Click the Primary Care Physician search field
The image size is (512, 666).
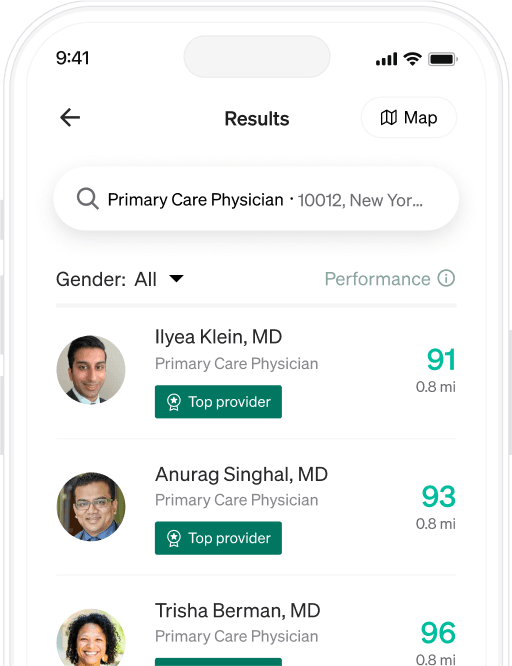click(256, 199)
